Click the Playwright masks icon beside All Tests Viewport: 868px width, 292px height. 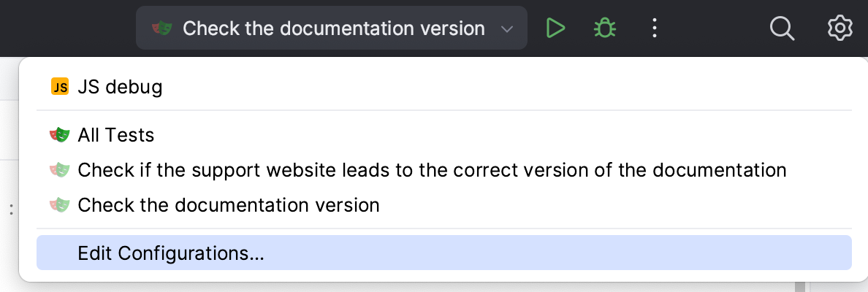pyautogui.click(x=60, y=135)
